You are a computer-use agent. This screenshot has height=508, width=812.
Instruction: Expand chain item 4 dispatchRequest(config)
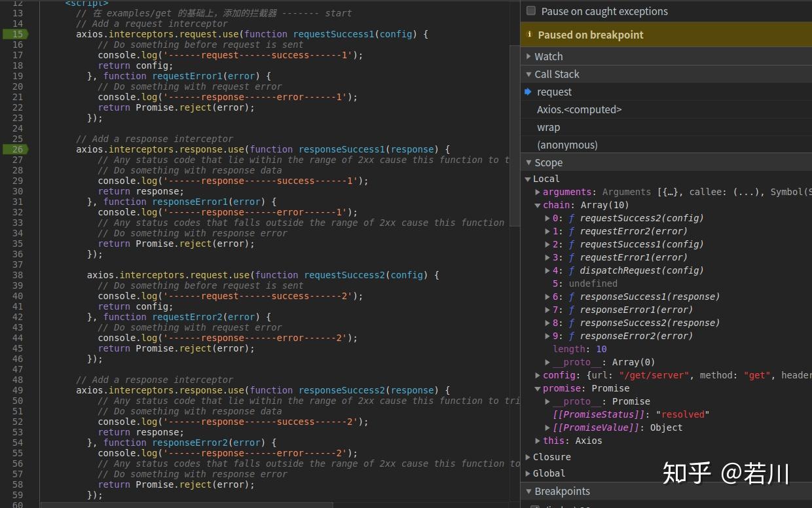547,270
